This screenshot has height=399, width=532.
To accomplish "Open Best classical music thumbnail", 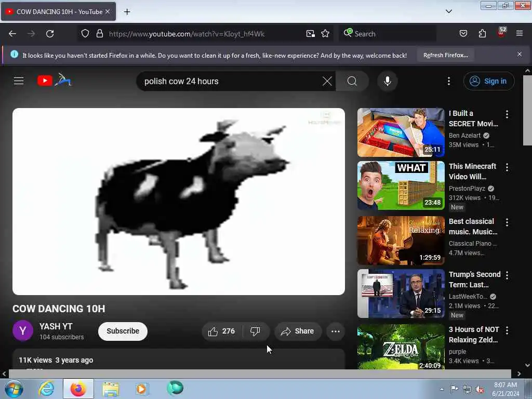I will pos(401,241).
